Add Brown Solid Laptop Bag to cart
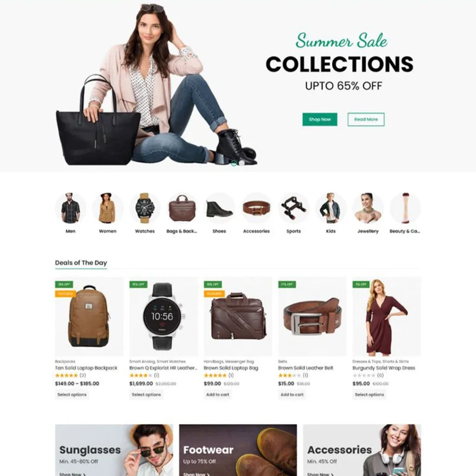The width and height of the screenshot is (476, 476). (218, 395)
